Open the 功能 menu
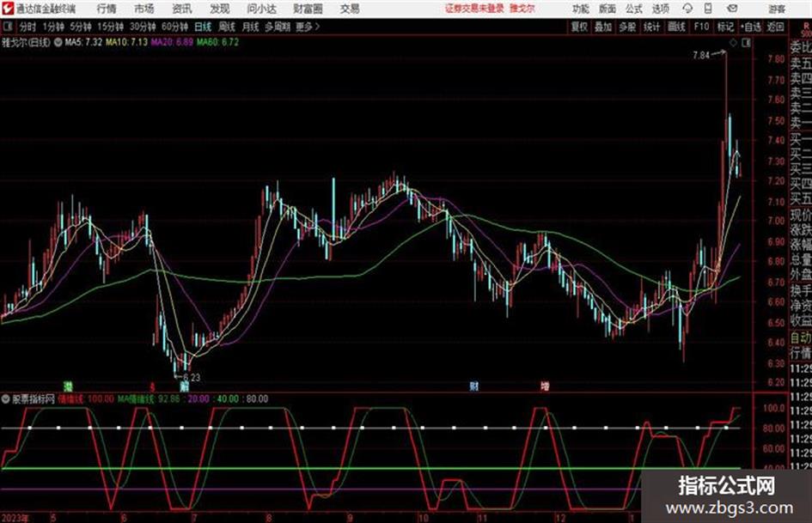The width and height of the screenshot is (812, 523). click(581, 9)
